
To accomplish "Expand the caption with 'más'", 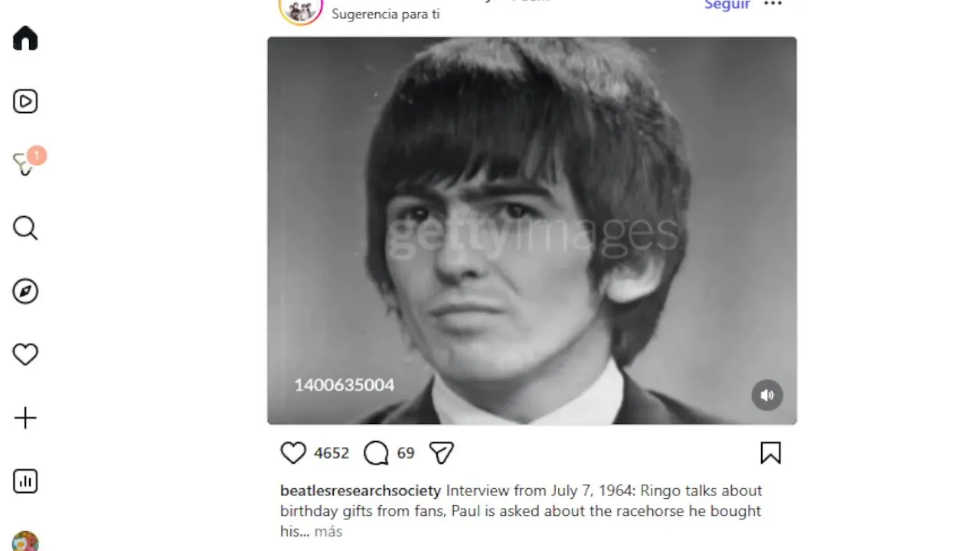I will point(328,531).
